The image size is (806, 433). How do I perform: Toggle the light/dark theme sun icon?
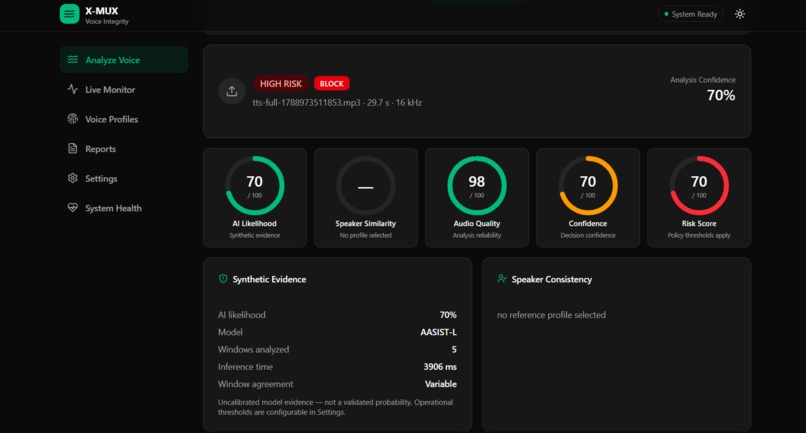pyautogui.click(x=740, y=14)
